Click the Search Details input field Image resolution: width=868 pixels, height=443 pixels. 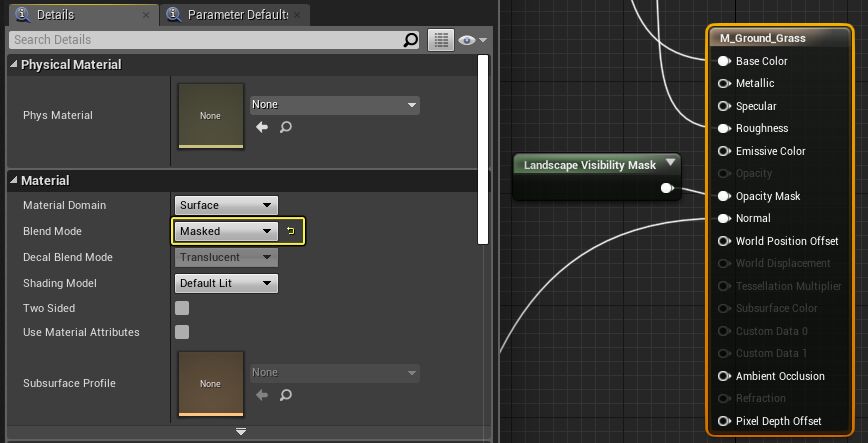point(205,40)
